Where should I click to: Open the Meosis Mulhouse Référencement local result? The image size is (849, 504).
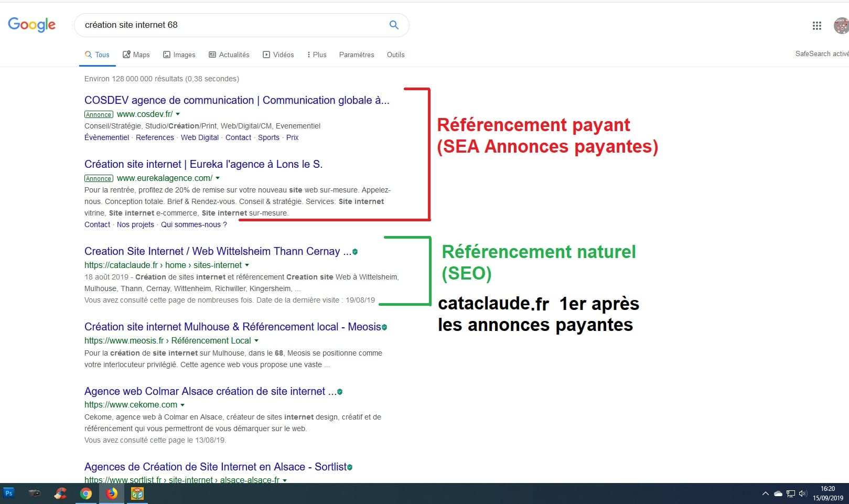click(x=233, y=327)
